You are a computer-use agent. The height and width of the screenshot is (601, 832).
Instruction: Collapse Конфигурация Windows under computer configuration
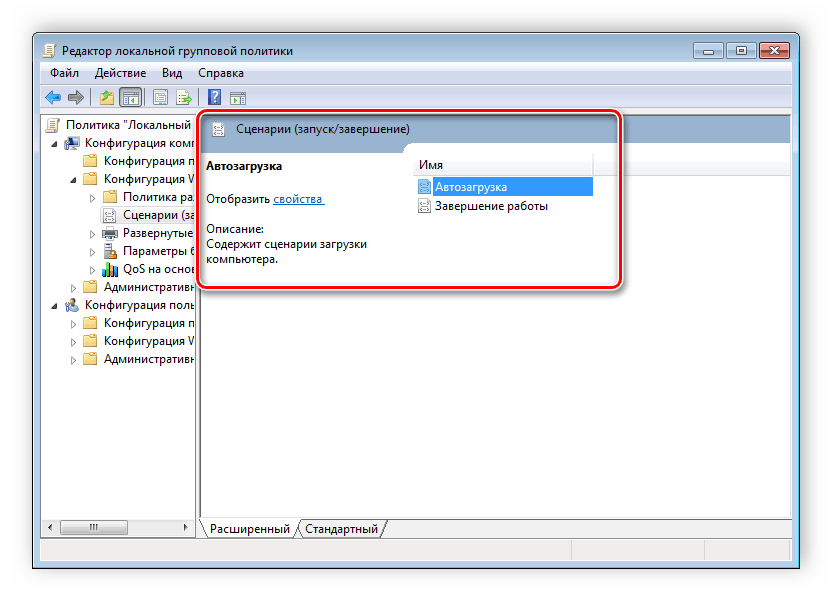pos(73,180)
